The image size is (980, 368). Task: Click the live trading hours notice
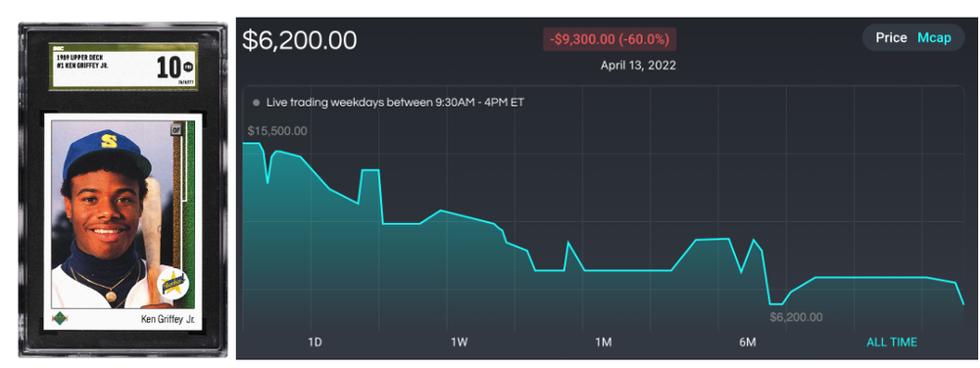click(x=395, y=103)
